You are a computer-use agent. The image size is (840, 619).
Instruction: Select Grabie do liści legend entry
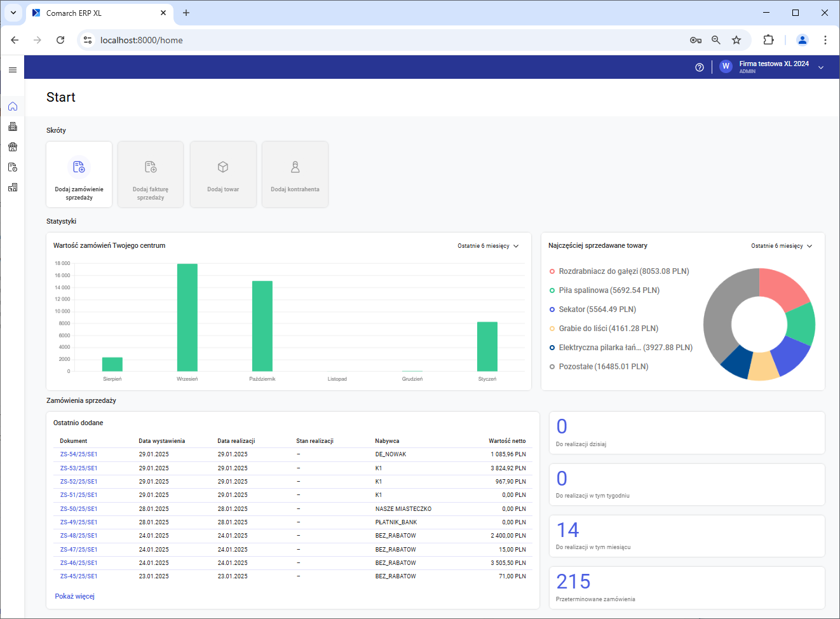(x=604, y=329)
